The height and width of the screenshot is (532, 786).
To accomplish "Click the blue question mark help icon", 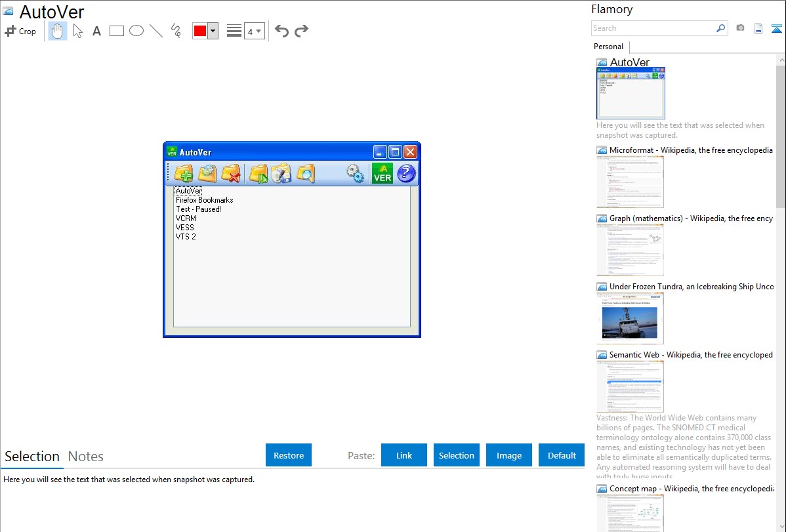I will click(406, 174).
